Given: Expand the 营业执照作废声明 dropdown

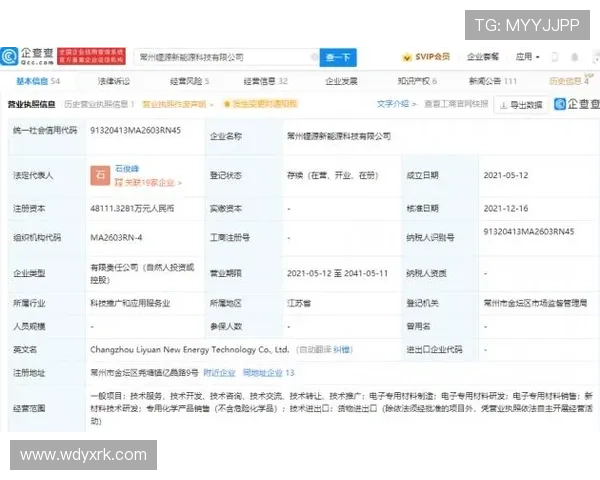Looking at the screenshot, I should click(x=178, y=104).
